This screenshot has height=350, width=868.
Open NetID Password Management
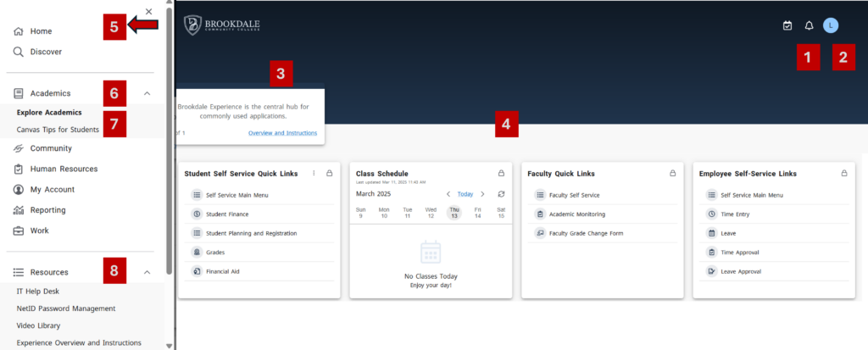point(66,308)
